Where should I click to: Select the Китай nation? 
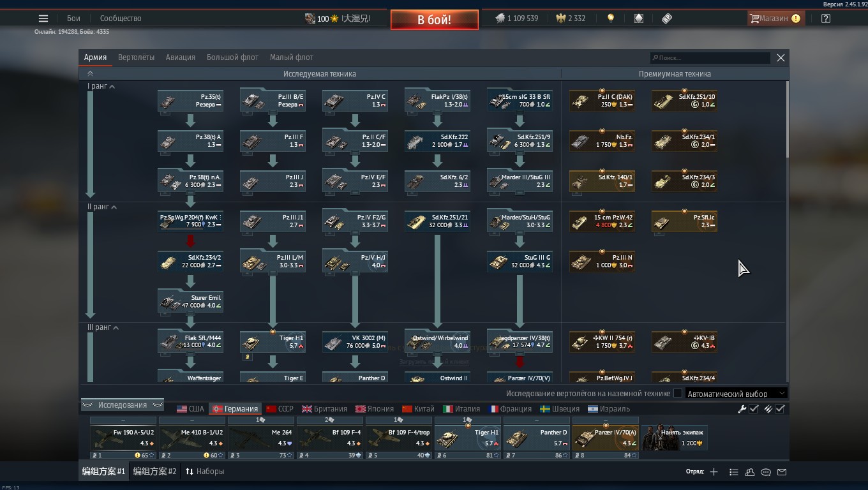point(418,409)
